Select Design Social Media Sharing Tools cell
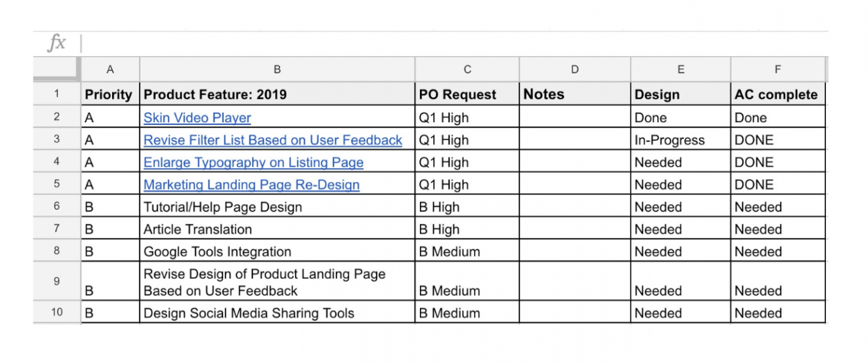 pyautogui.click(x=277, y=313)
